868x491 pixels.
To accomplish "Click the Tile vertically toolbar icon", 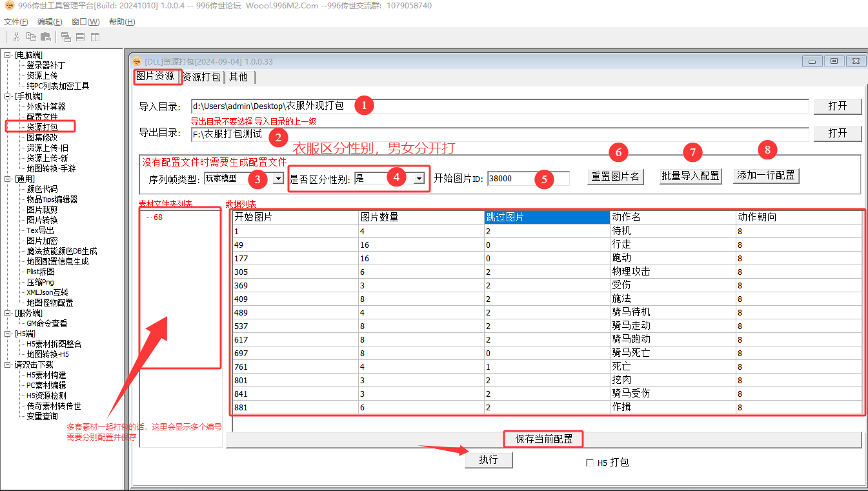I will [x=95, y=37].
